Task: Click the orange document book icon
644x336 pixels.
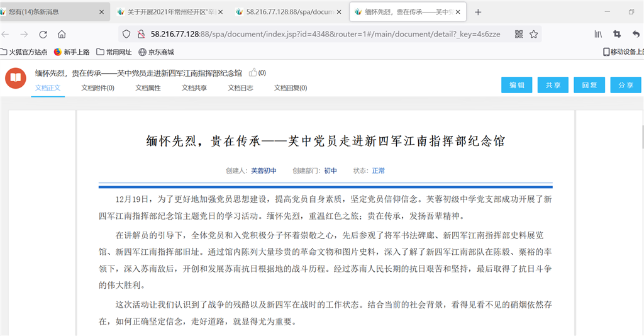Action: 16,78
